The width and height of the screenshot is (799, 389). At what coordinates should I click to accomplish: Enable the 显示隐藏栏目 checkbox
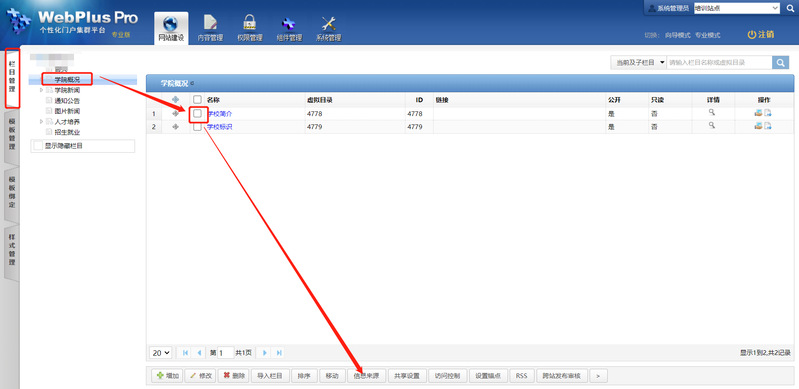coord(38,146)
